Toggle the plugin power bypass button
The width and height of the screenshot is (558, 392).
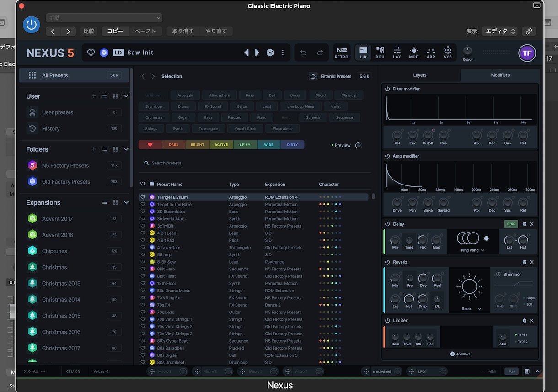pos(32,24)
